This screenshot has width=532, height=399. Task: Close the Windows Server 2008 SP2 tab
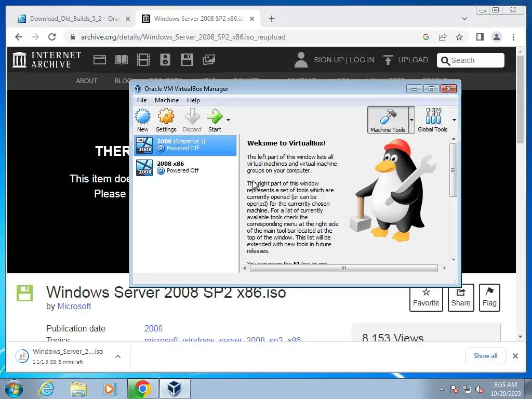click(252, 19)
